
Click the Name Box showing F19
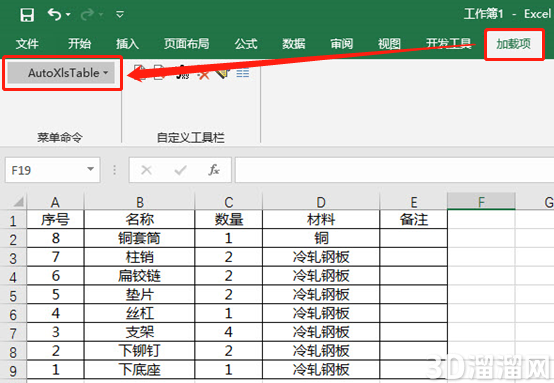pyautogui.click(x=46, y=170)
